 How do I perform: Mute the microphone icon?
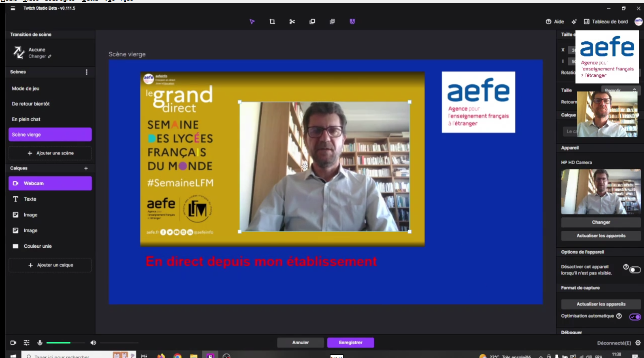point(40,343)
